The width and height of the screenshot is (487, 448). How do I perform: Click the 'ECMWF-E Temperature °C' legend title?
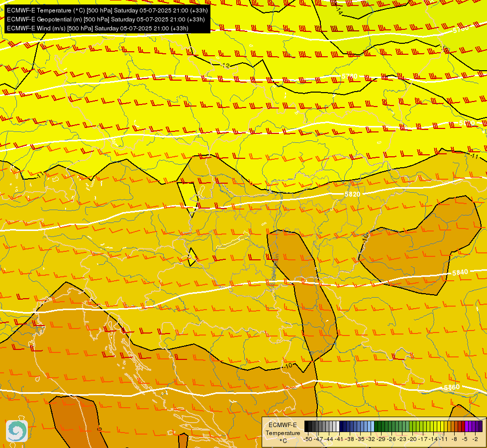point(283,433)
